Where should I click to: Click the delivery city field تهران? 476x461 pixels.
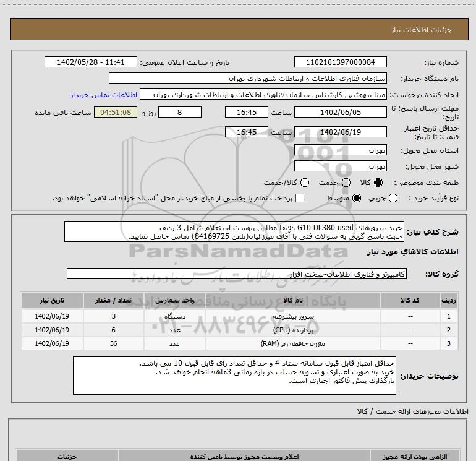(340, 166)
